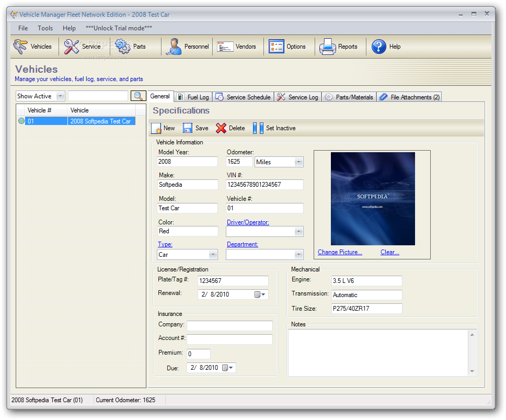The width and height of the screenshot is (506, 420).
Task: Click the Vehicle column header
Action: (x=101, y=110)
